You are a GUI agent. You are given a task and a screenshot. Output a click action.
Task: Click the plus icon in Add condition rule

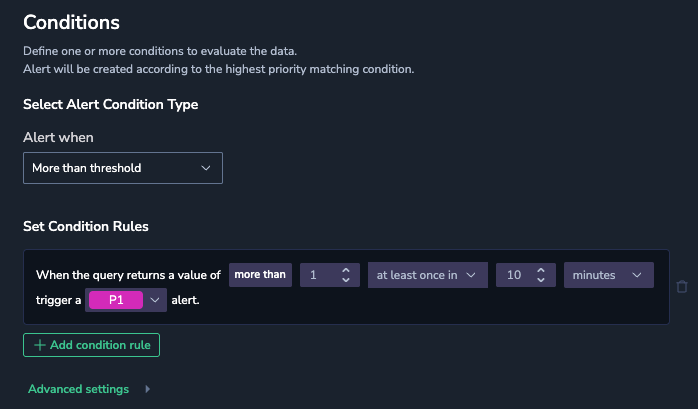40,345
